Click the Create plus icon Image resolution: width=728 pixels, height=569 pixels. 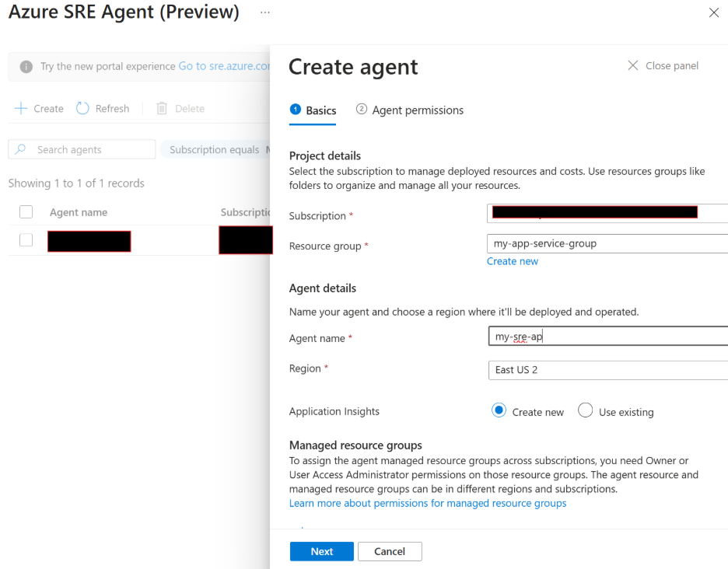click(x=21, y=109)
